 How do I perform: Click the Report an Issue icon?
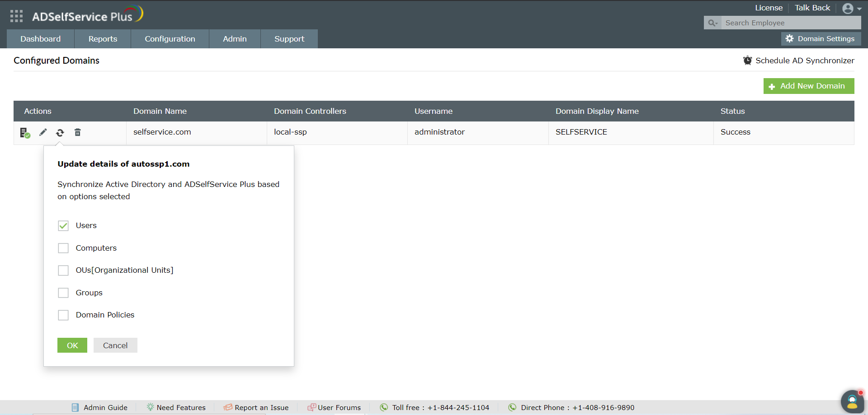(228, 407)
